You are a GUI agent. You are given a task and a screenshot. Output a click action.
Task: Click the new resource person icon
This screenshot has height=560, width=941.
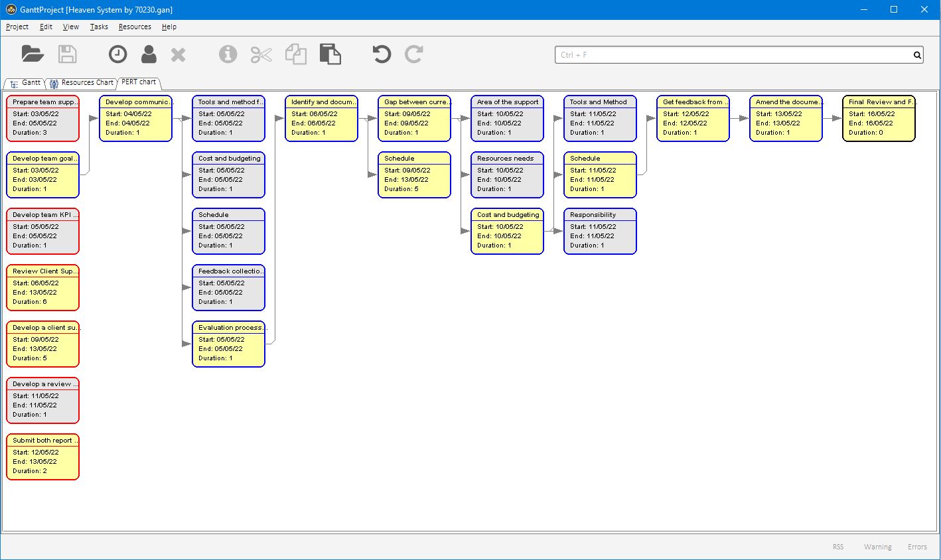click(x=149, y=54)
